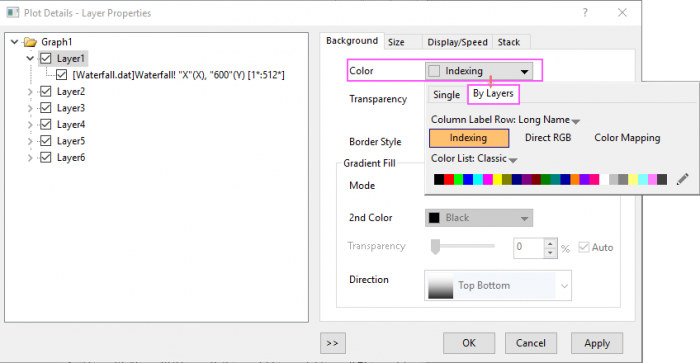700x363 pixels.
Task: Click the Apply button
Action: tap(597, 343)
